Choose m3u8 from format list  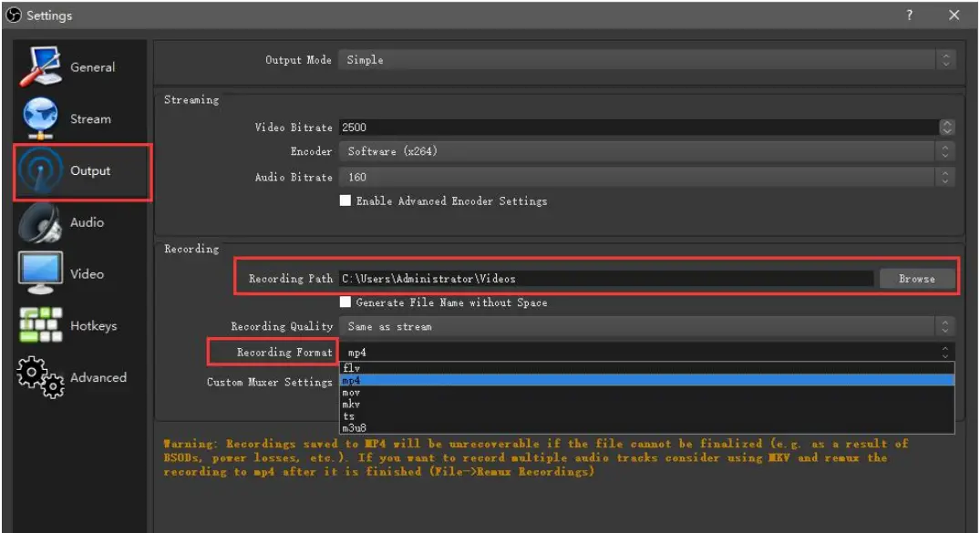point(647,428)
